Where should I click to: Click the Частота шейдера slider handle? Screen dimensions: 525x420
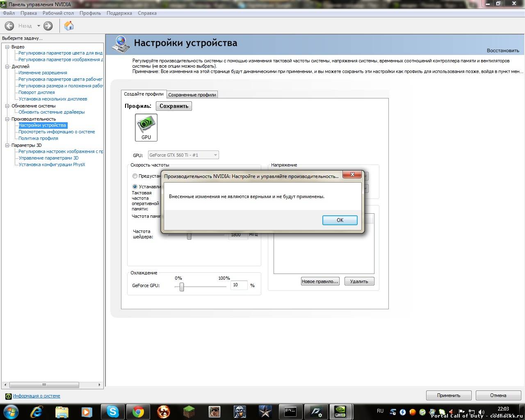189,236
